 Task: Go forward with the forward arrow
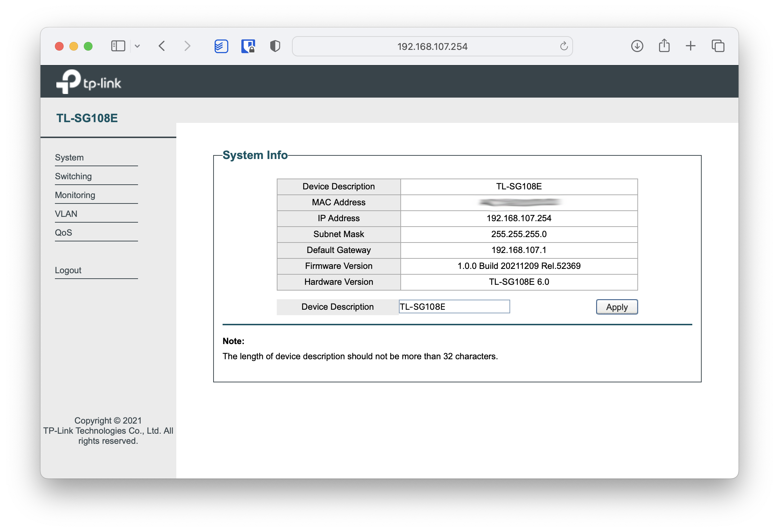pyautogui.click(x=187, y=46)
